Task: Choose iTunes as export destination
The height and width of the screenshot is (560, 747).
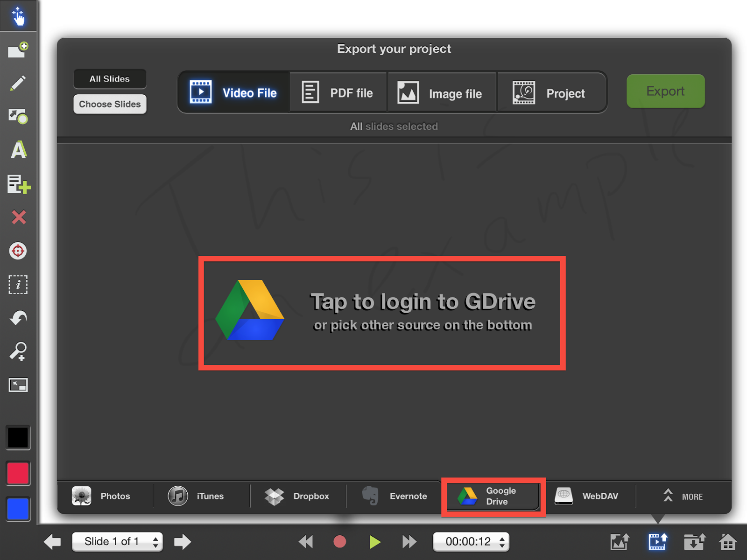Action: point(202,496)
